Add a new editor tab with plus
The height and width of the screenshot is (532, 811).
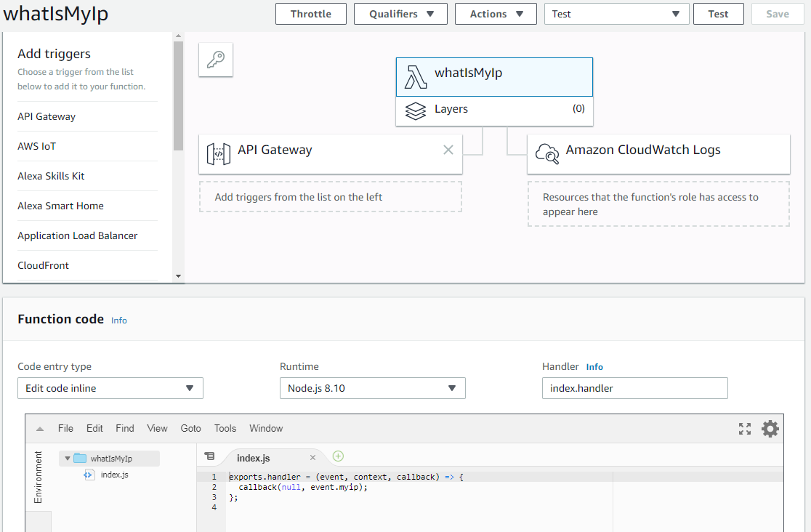click(x=338, y=456)
